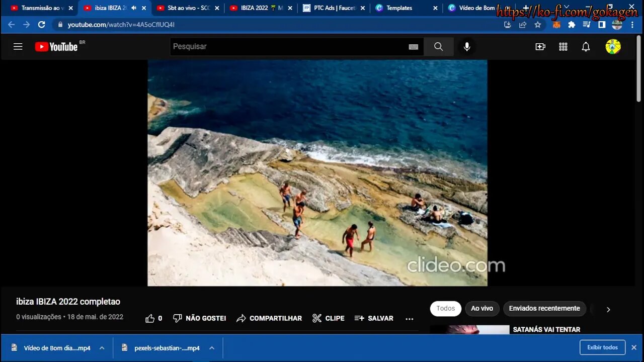
Task: Close the Sbt ao vivo tab
Action: point(217,8)
